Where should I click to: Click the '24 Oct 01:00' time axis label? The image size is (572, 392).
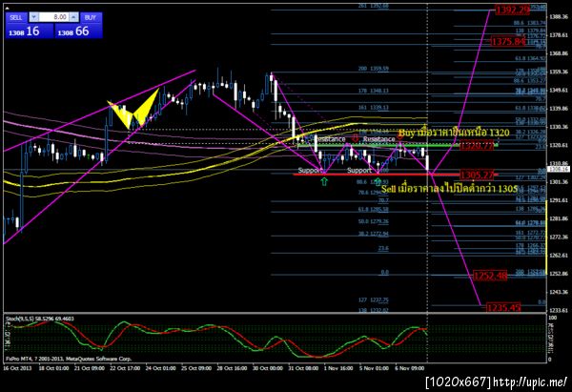pyautogui.click(x=160, y=368)
